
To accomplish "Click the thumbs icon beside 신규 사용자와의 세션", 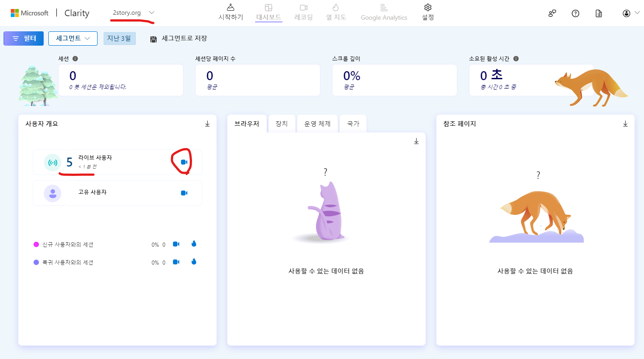I will click(193, 244).
